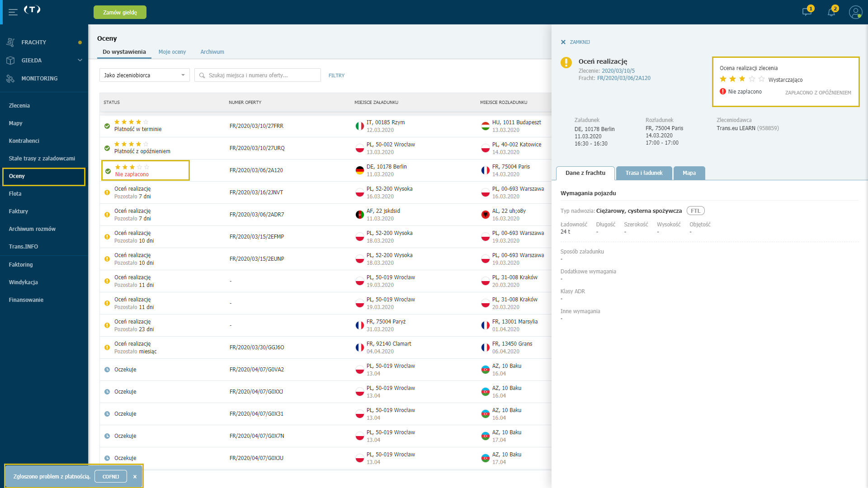Click the Cofnij undo button

tap(111, 477)
